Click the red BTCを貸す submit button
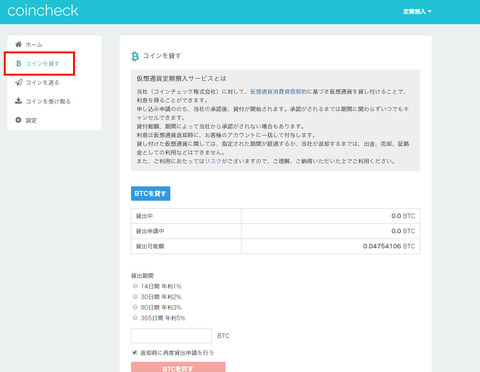The image size is (480, 372). click(178, 367)
